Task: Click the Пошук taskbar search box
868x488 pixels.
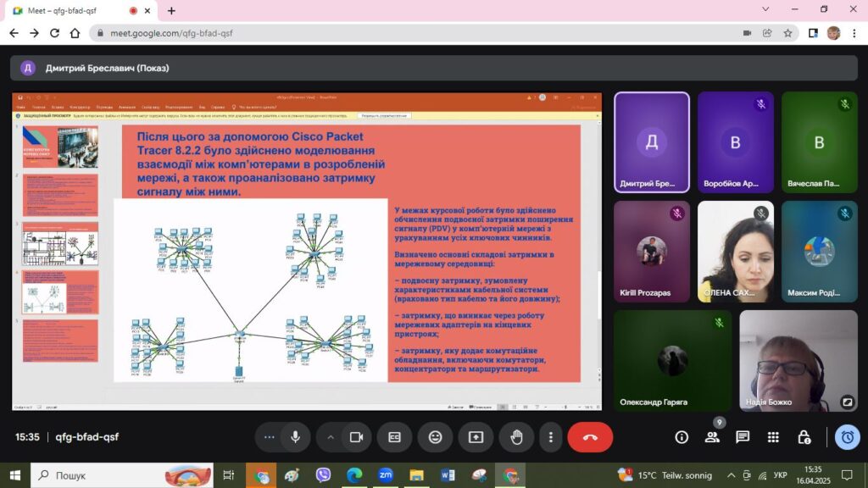Action: pyautogui.click(x=122, y=475)
